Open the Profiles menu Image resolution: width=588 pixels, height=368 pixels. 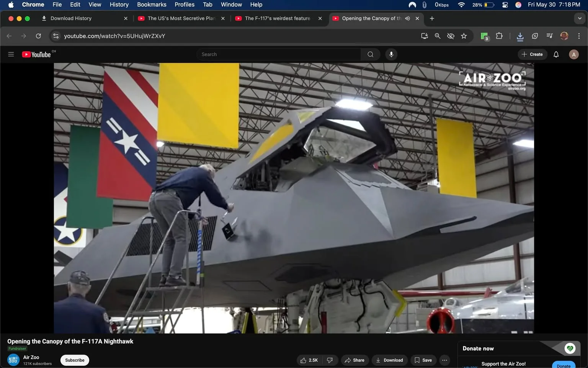tap(185, 5)
